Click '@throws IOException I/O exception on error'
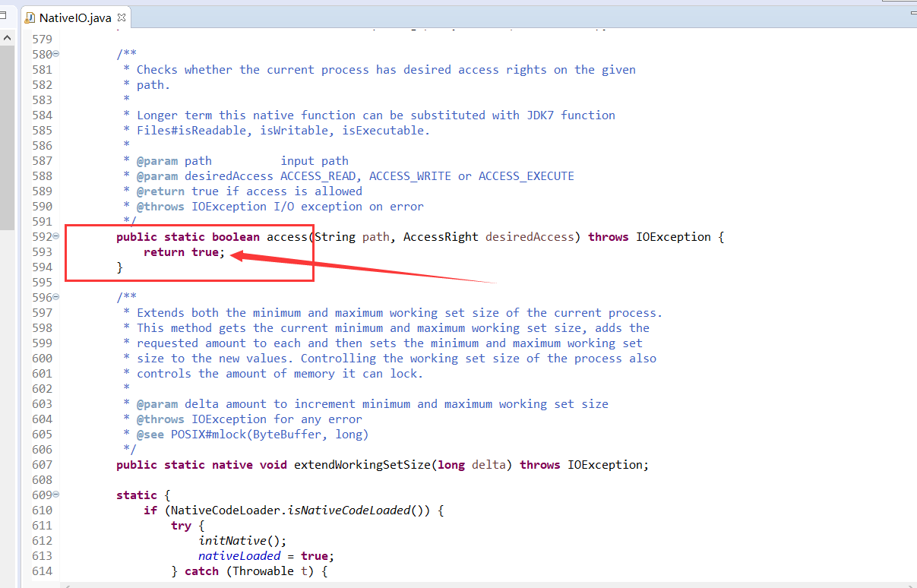The height and width of the screenshot is (588, 917). (x=280, y=206)
